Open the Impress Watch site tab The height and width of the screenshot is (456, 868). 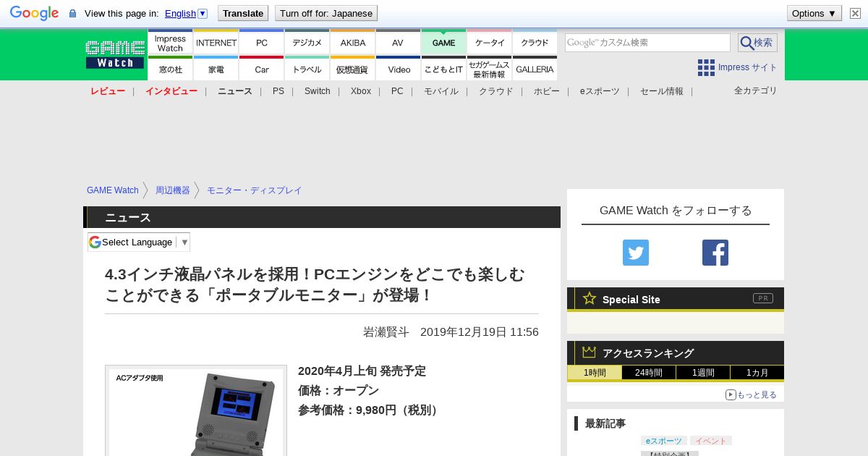[170, 43]
